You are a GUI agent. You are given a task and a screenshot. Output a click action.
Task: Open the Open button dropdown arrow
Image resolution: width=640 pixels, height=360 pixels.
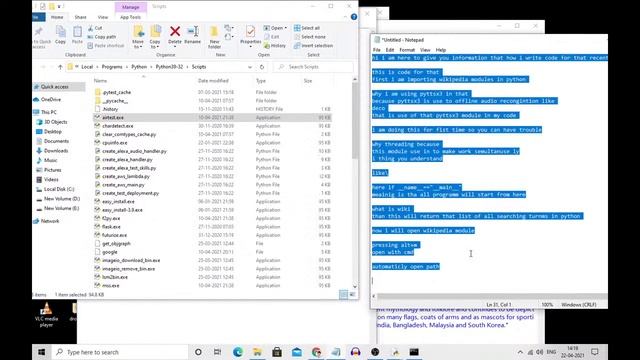[286, 28]
